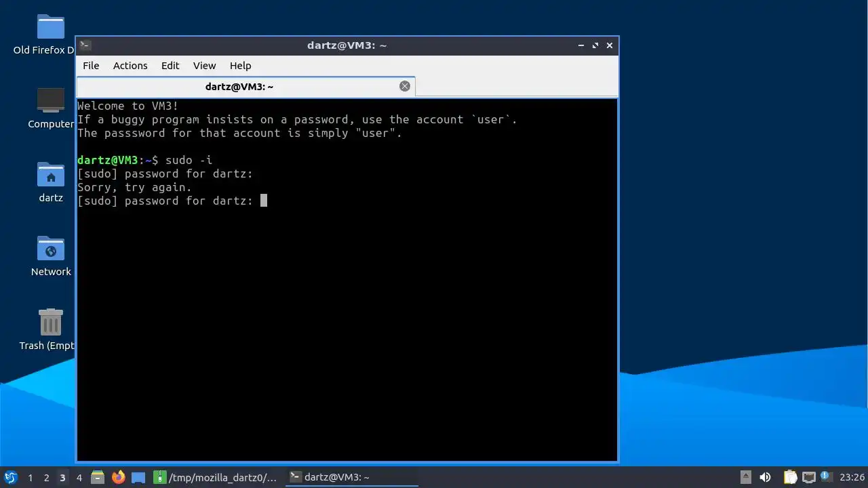The width and height of the screenshot is (868, 488).
Task: Switch to workspace 2
Action: [46, 477]
